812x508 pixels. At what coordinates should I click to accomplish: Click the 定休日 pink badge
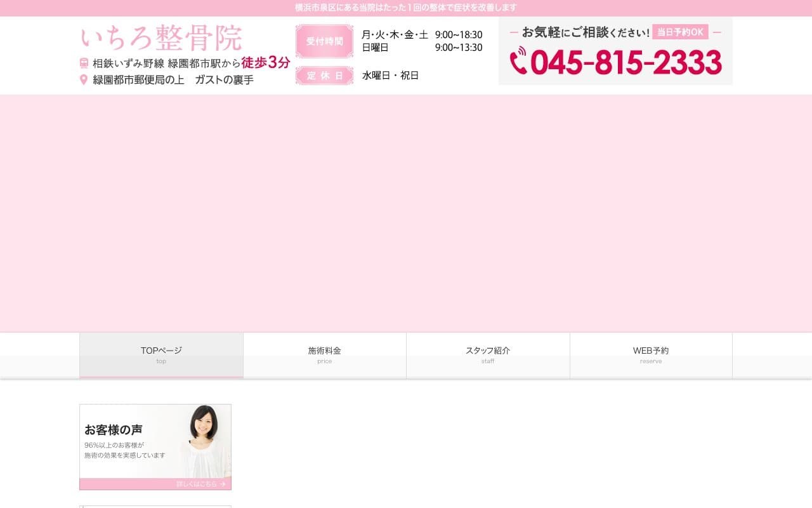(324, 76)
